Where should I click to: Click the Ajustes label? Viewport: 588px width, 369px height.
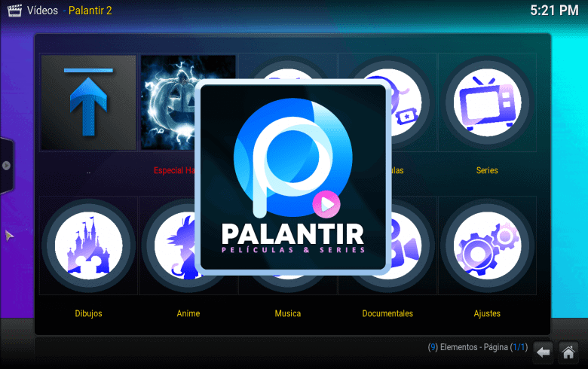tap(487, 313)
